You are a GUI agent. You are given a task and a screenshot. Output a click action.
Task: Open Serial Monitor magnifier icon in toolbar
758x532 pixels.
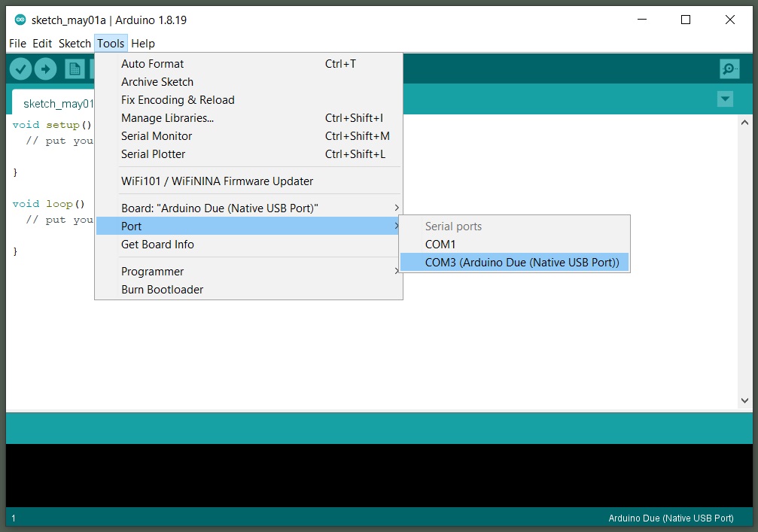point(729,69)
